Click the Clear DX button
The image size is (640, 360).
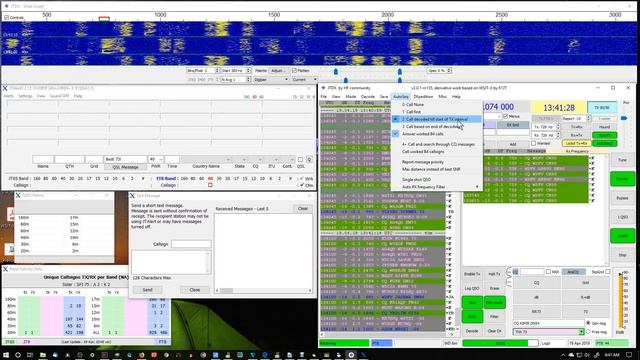tap(494, 331)
